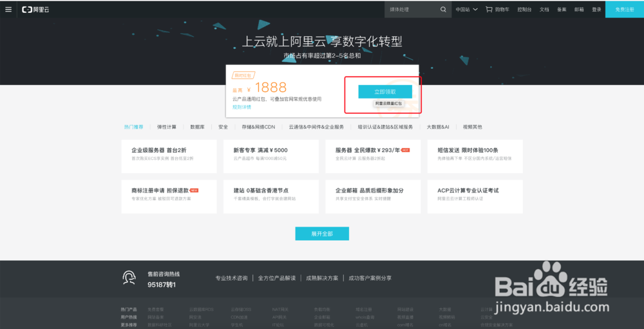Open the shopping cart 购物车
Image resolution: width=644 pixels, height=329 pixels.
coord(498,10)
